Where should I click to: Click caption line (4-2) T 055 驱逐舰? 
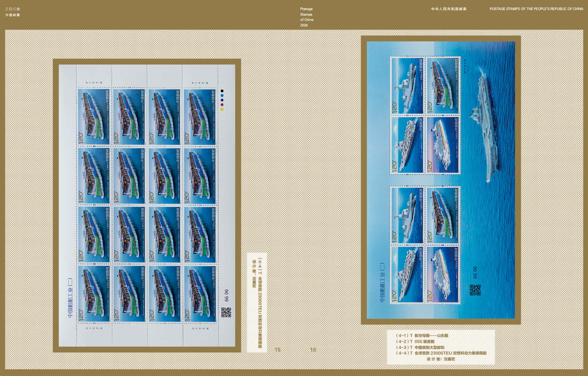click(415, 341)
